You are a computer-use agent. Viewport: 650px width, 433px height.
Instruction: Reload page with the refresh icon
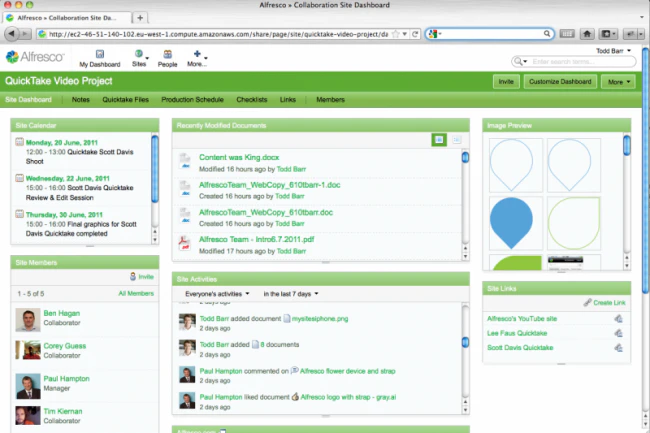pos(415,34)
